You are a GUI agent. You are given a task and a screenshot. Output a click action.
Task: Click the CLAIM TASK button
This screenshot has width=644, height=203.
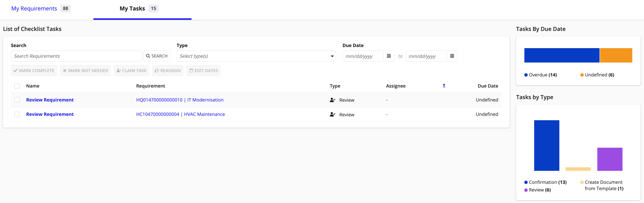click(132, 70)
